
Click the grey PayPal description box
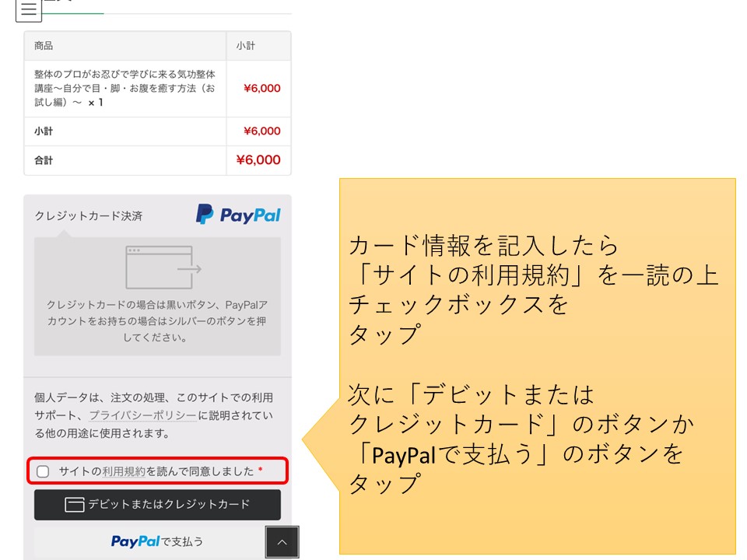[157, 296]
